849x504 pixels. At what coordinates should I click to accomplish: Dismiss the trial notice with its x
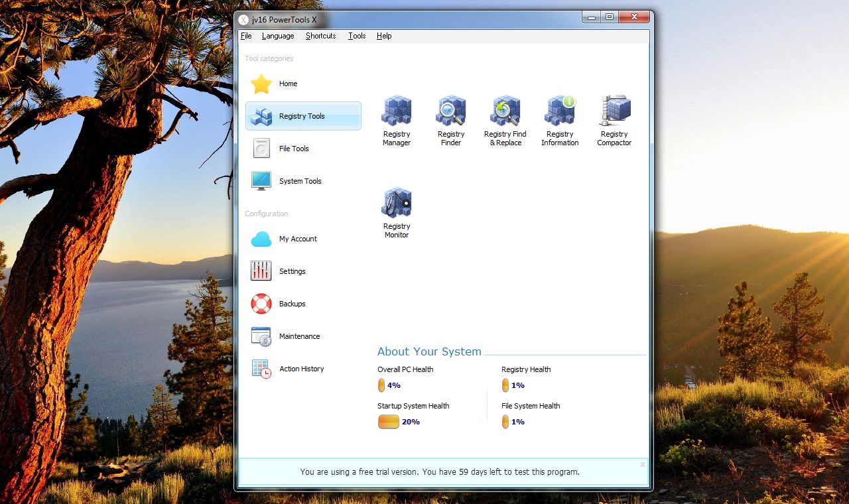coord(642,465)
